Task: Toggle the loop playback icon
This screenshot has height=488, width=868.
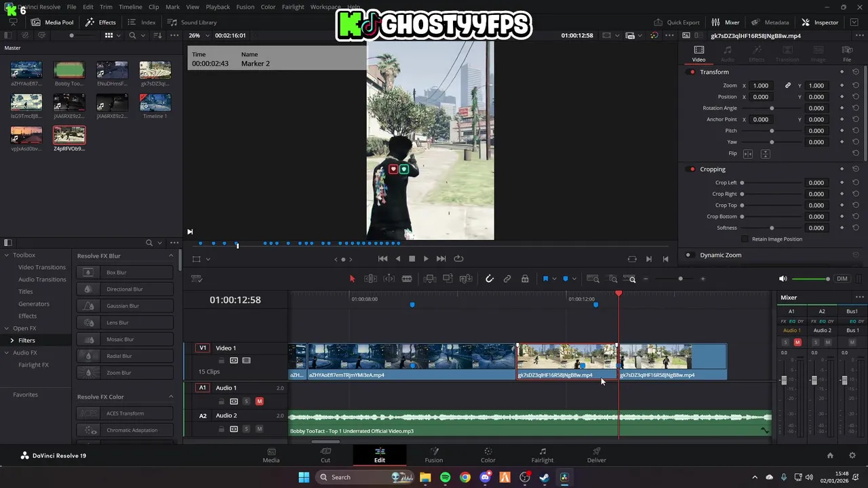Action: coord(458,258)
